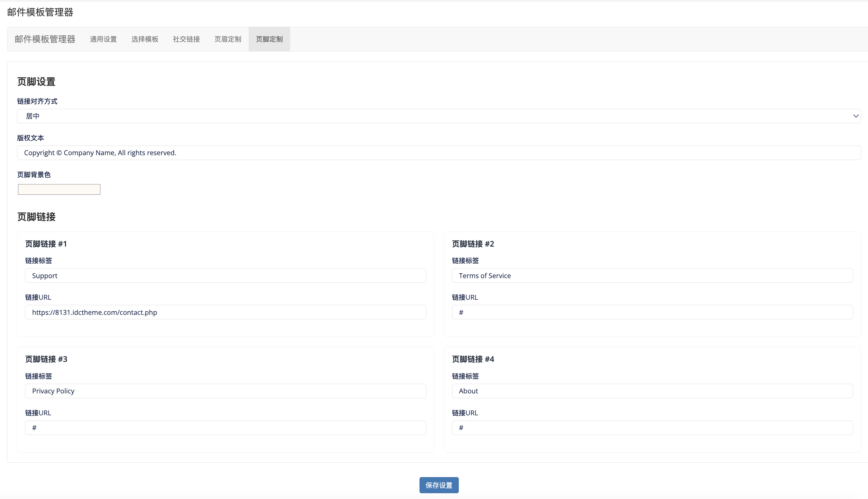Open the 通用设置 tab
The image size is (868, 499).
(103, 39)
